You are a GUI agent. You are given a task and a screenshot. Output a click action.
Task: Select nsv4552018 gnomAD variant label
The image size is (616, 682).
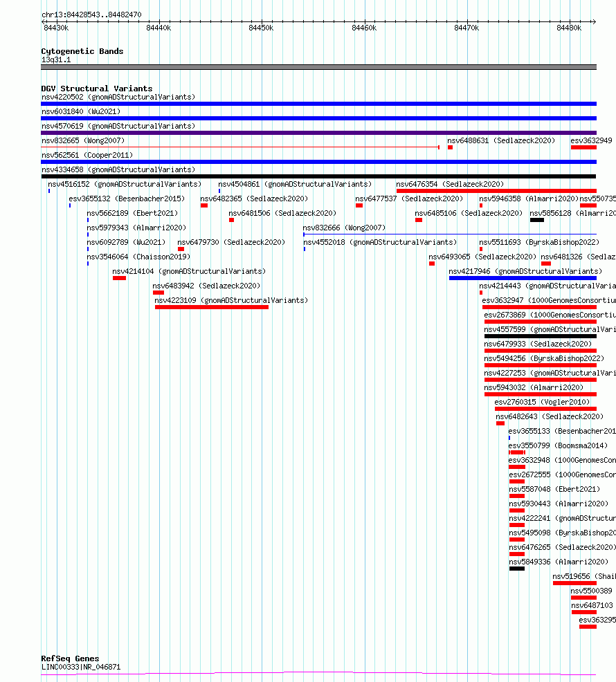click(x=380, y=242)
